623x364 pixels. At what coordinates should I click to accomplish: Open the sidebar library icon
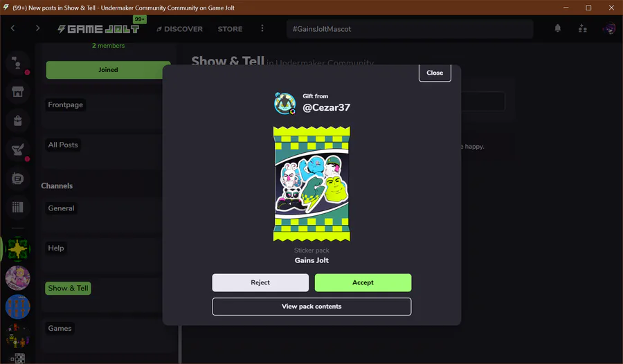click(x=17, y=207)
